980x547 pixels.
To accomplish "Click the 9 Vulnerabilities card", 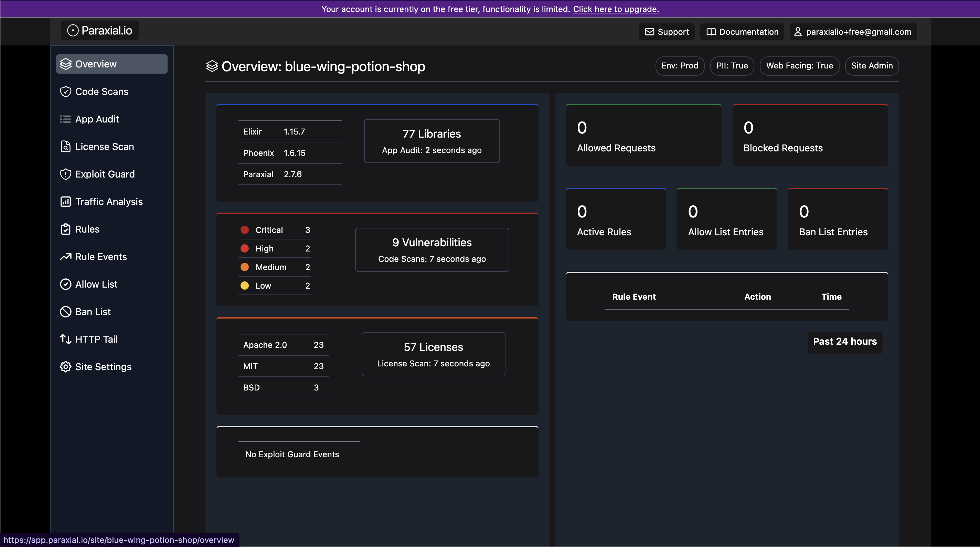I will tap(432, 249).
